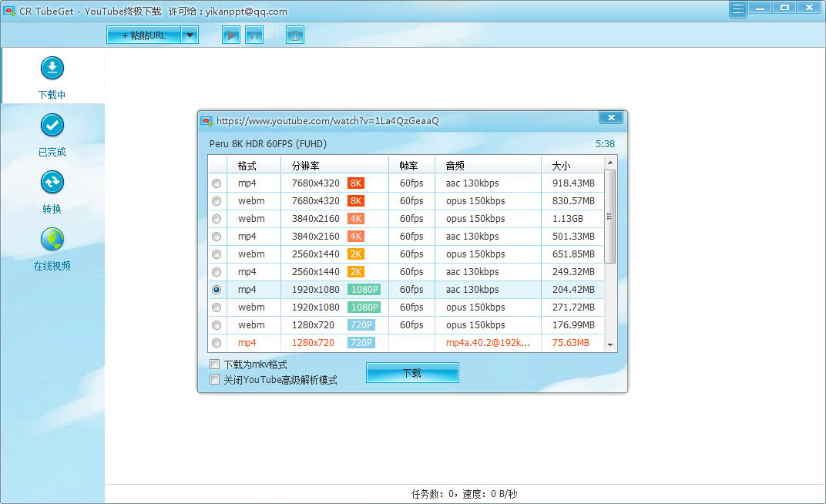Image resolution: width=826 pixels, height=504 pixels.
Task: Select the webm 2560x1440 651.85MB radio button
Action: [217, 254]
